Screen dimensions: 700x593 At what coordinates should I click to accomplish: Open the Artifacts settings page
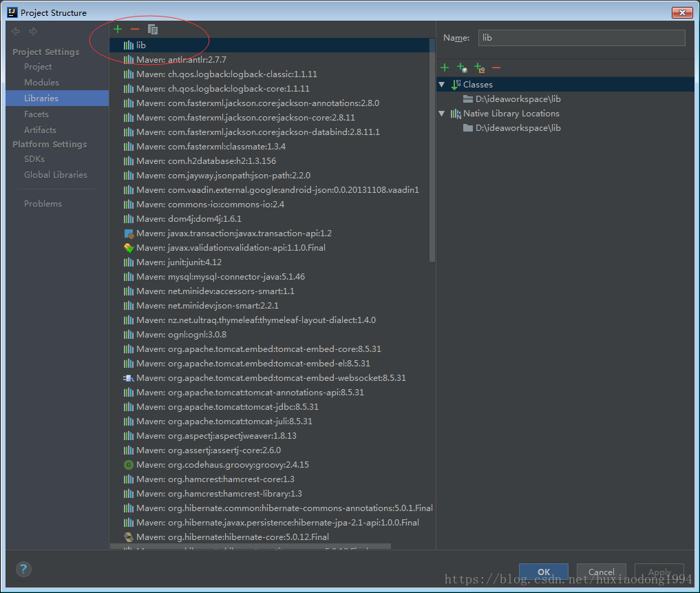pos(40,130)
